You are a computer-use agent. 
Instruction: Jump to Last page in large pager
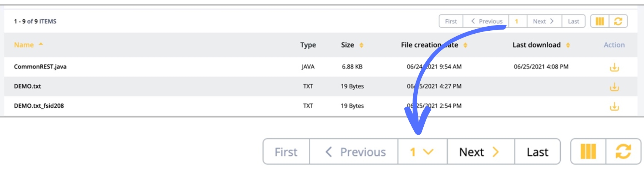click(537, 152)
